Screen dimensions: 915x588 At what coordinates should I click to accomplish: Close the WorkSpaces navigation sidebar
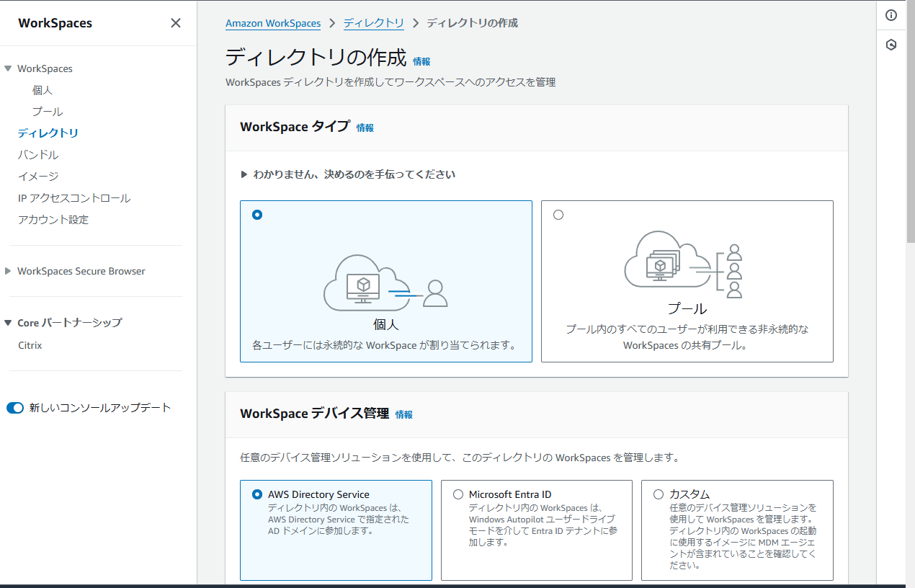click(x=175, y=22)
